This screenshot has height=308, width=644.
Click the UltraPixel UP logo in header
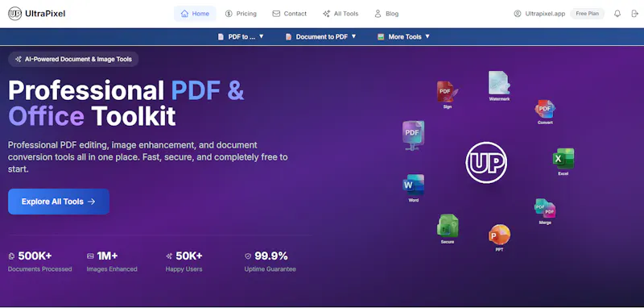14,14
